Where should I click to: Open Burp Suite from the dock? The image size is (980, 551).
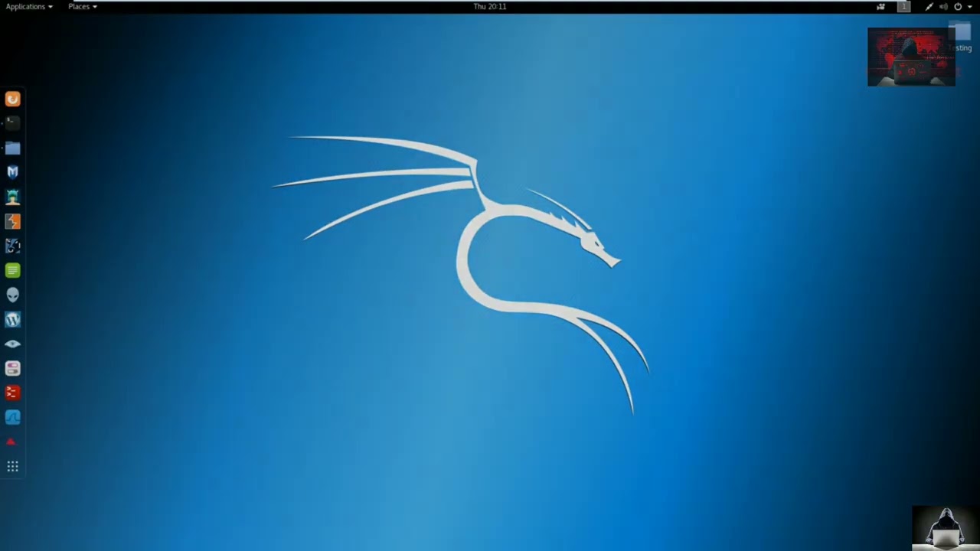[x=12, y=221]
